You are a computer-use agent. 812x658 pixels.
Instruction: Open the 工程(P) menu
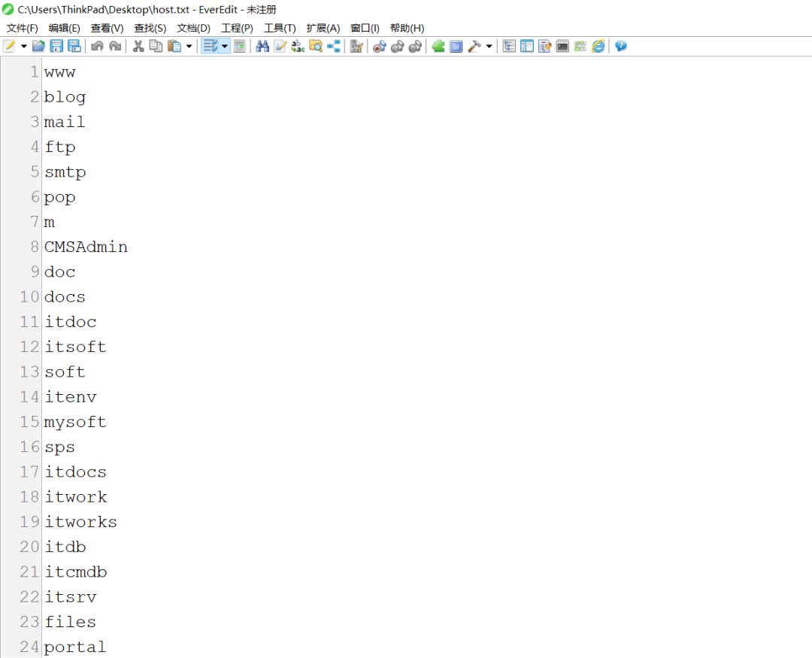pyautogui.click(x=237, y=28)
